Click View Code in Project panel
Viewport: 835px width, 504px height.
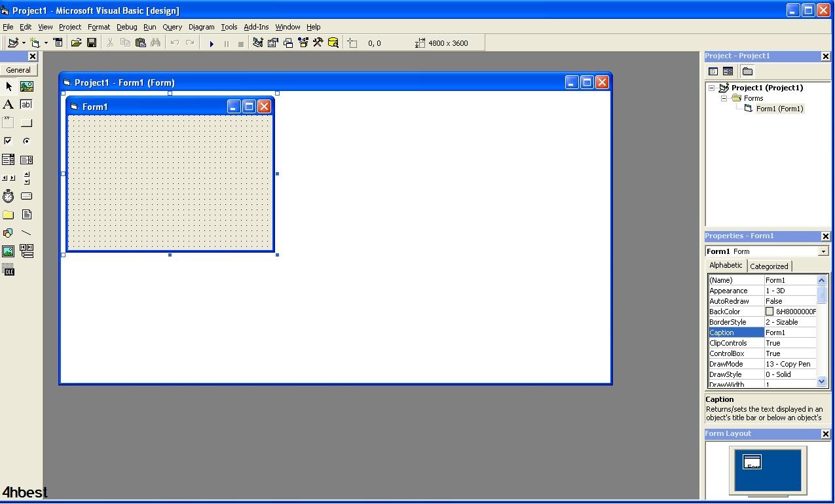[x=713, y=71]
